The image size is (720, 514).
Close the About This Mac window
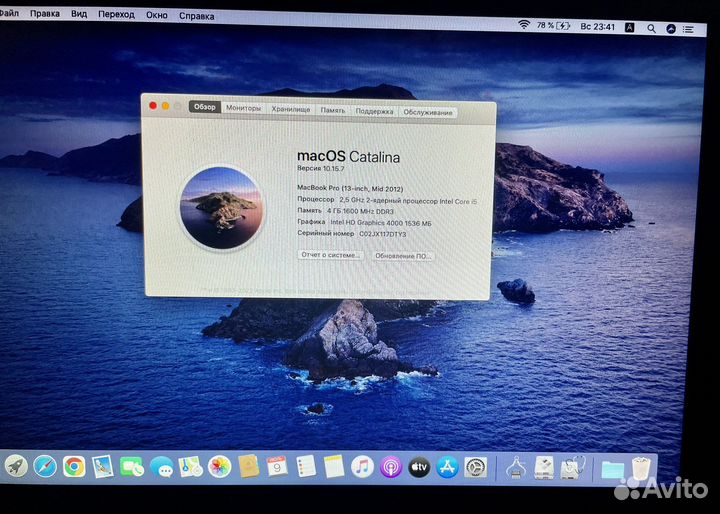pyautogui.click(x=153, y=106)
